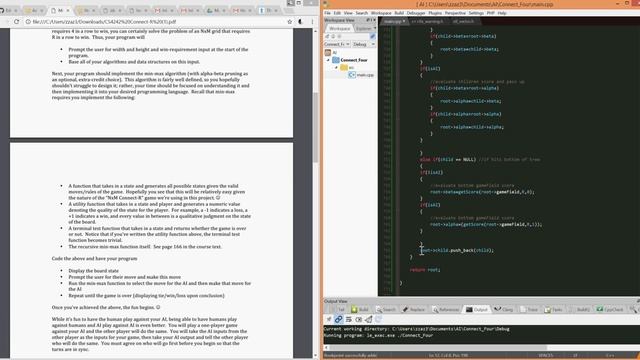Switch to the CppCheck tab in Output View
This screenshot has height=360, width=640.
[x=610, y=310]
